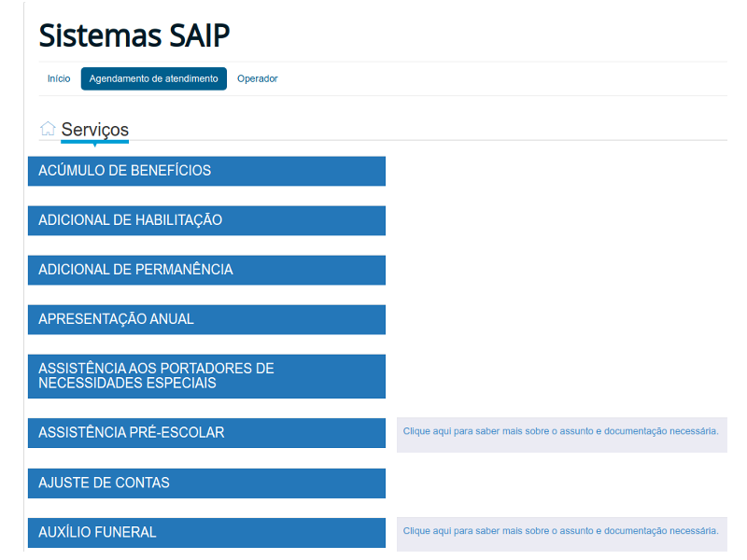Select the Adicional de Habilitação service

pos(206,220)
